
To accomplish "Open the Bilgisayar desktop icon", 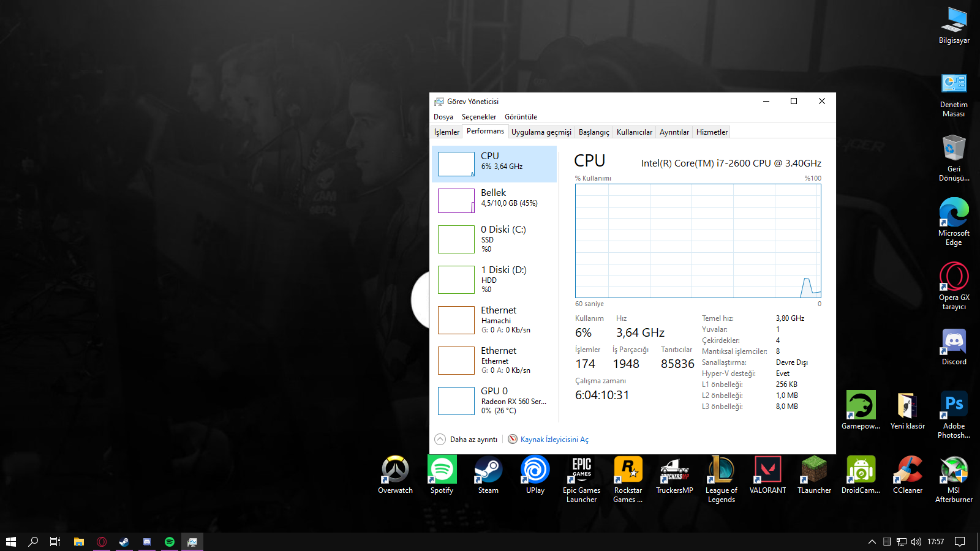I will click(954, 26).
